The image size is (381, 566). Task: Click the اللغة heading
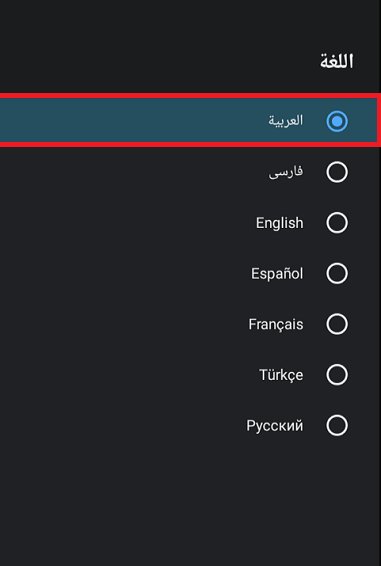pyautogui.click(x=336, y=61)
